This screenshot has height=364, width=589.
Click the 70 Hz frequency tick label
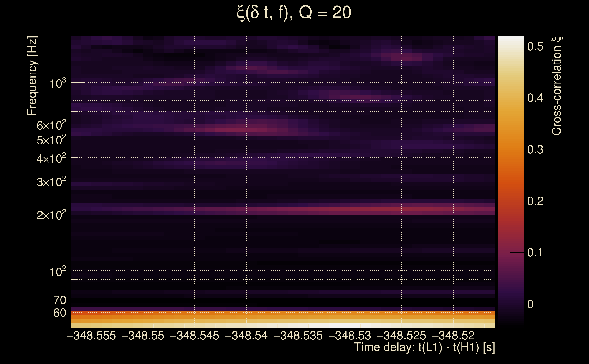click(59, 300)
